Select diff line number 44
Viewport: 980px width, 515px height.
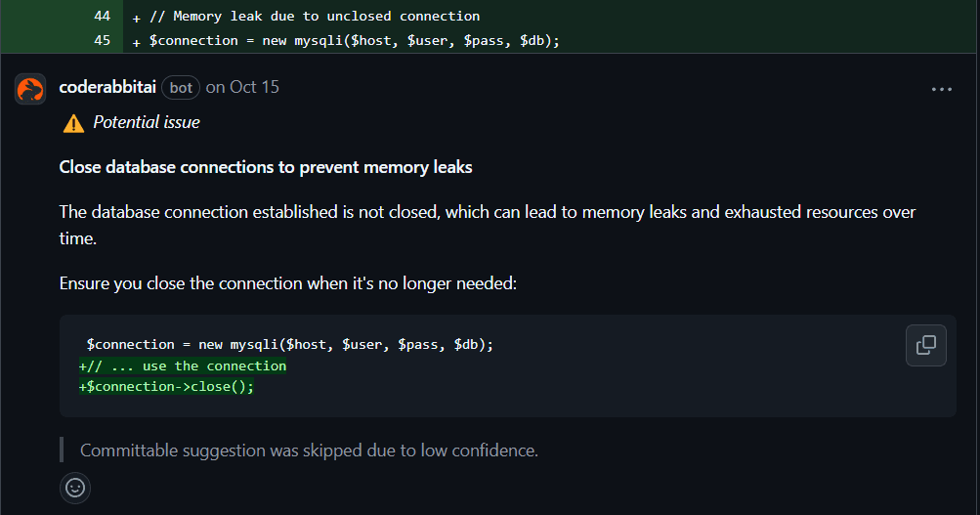pos(102,16)
